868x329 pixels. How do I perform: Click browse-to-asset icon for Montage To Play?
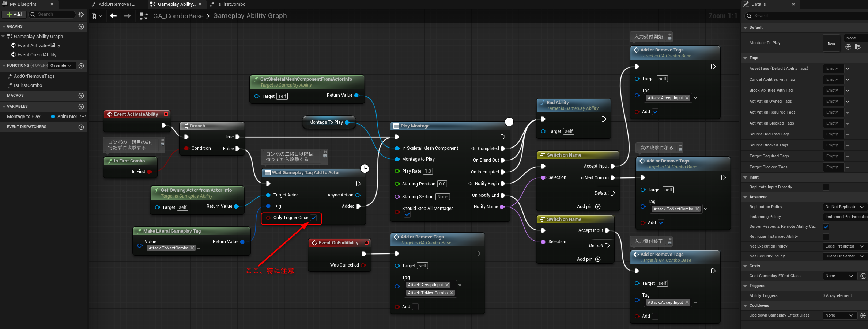point(857,47)
